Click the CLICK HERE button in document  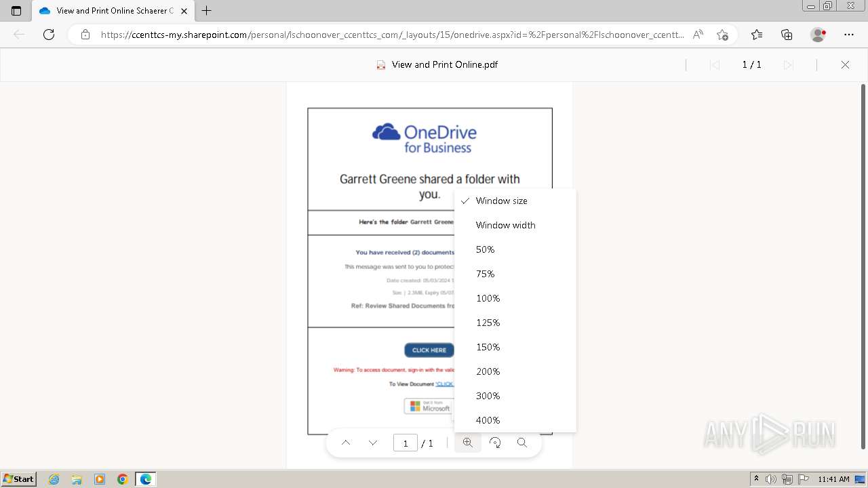point(429,350)
